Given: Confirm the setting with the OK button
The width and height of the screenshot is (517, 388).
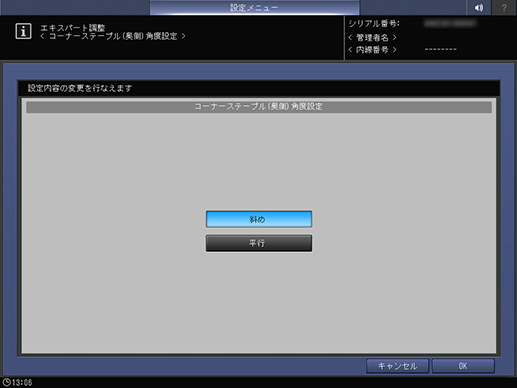Looking at the screenshot, I should pyautogui.click(x=463, y=366).
